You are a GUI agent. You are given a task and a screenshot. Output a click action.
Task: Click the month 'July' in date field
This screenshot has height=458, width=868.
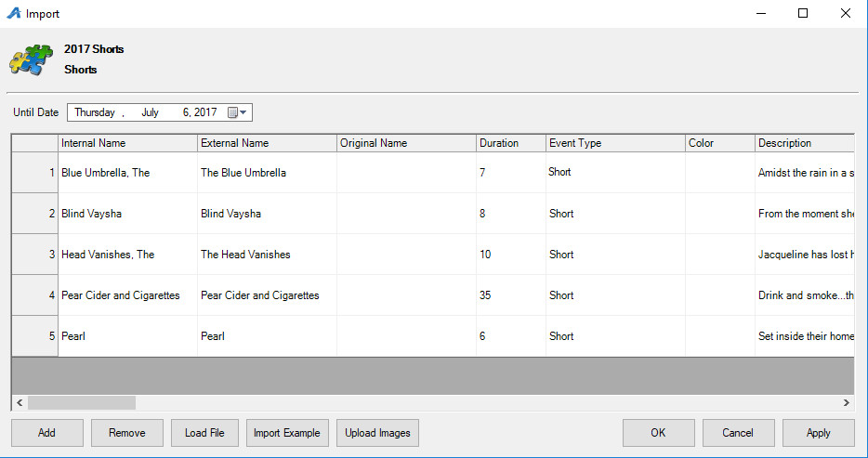coord(150,112)
